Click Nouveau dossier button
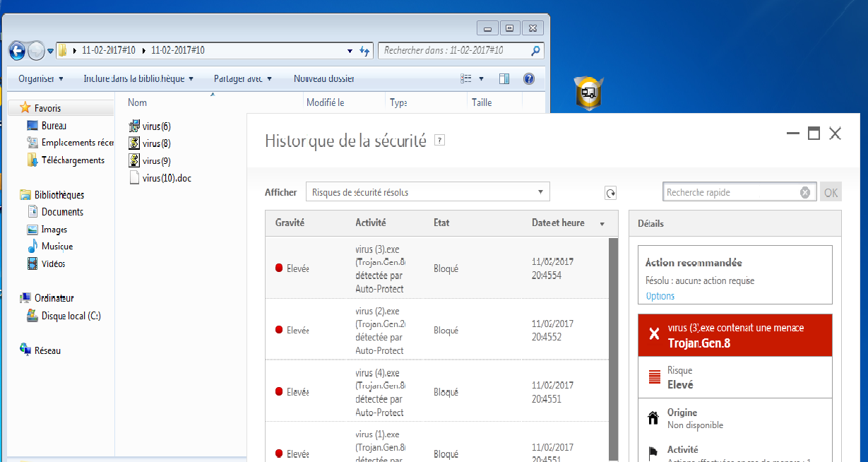 324,78
